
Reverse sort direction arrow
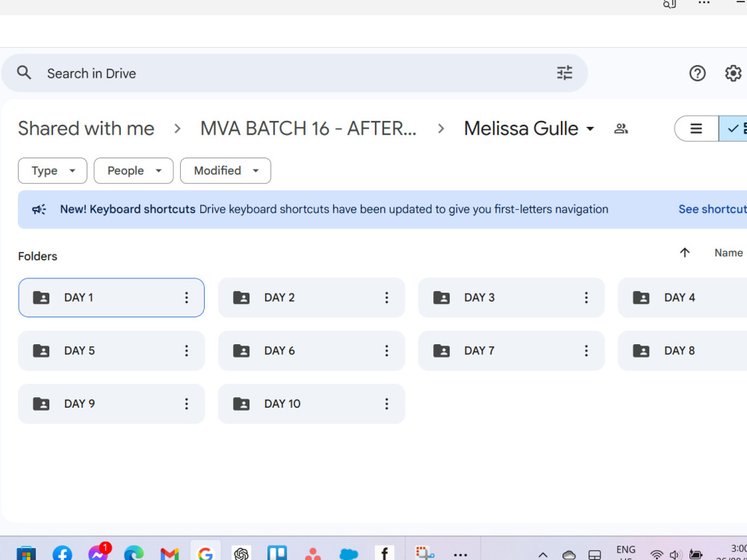[684, 253]
